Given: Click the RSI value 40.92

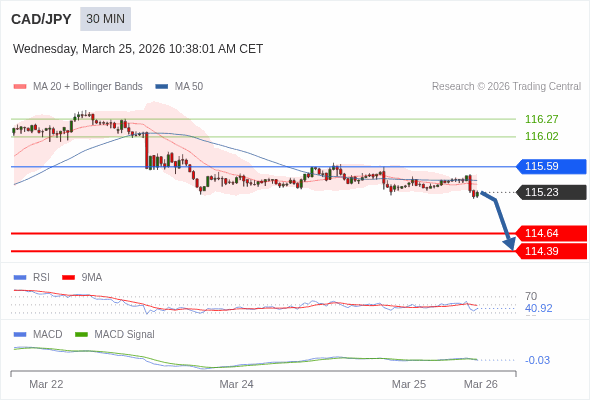Looking at the screenshot, I should point(539,309).
